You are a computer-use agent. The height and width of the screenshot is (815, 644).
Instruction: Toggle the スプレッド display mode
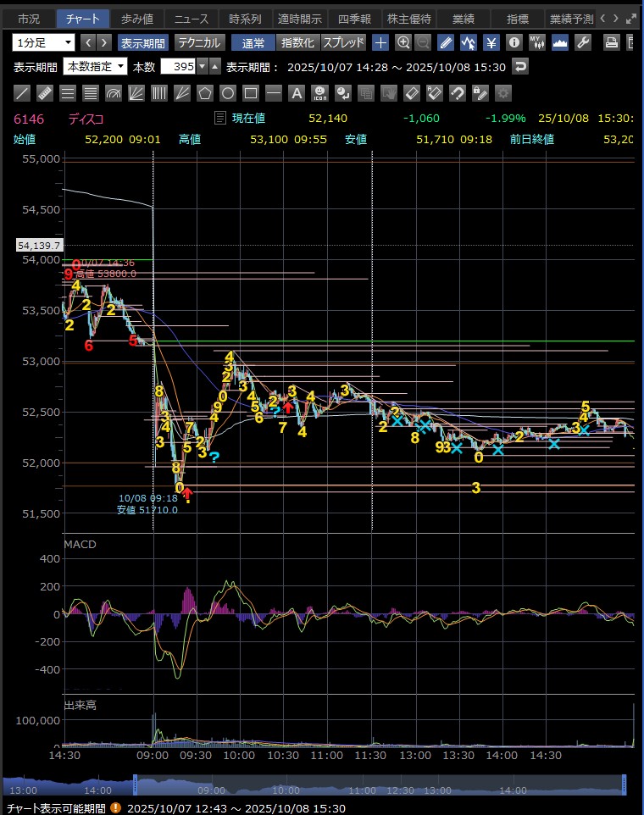(x=343, y=42)
